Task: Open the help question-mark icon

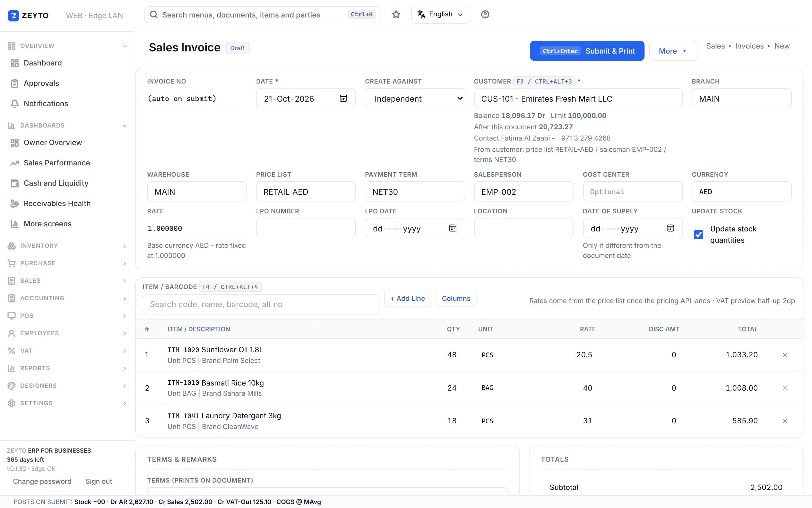Action: (x=485, y=14)
